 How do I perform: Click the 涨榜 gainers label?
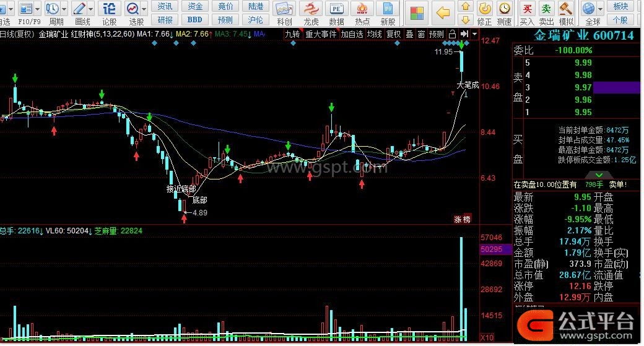(462, 220)
